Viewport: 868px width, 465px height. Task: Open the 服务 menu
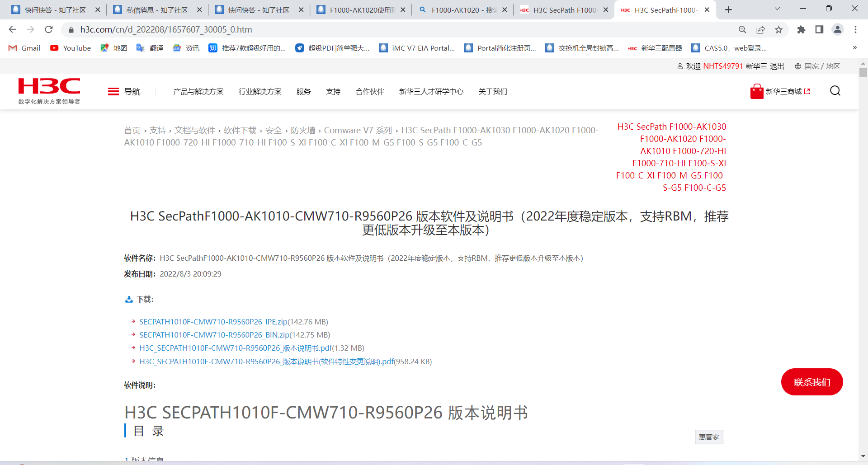[x=304, y=92]
